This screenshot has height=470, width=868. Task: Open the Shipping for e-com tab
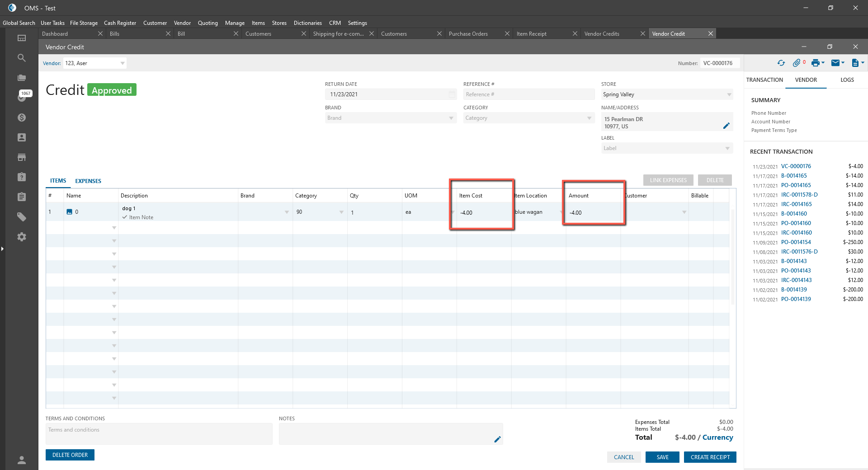pos(339,34)
